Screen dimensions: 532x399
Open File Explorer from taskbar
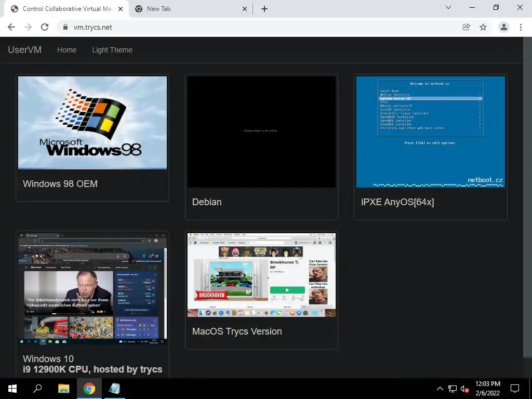click(63, 389)
